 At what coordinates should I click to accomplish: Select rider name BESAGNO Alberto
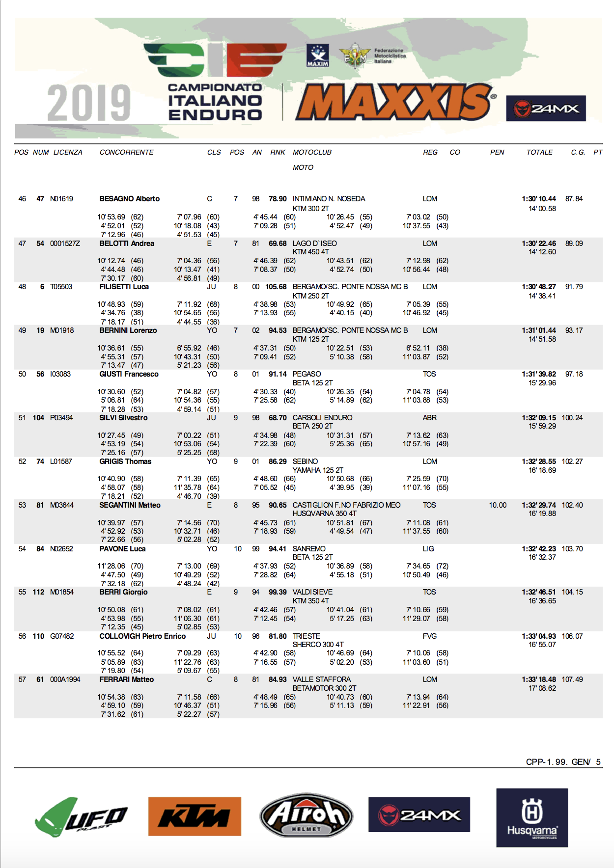coord(130,199)
